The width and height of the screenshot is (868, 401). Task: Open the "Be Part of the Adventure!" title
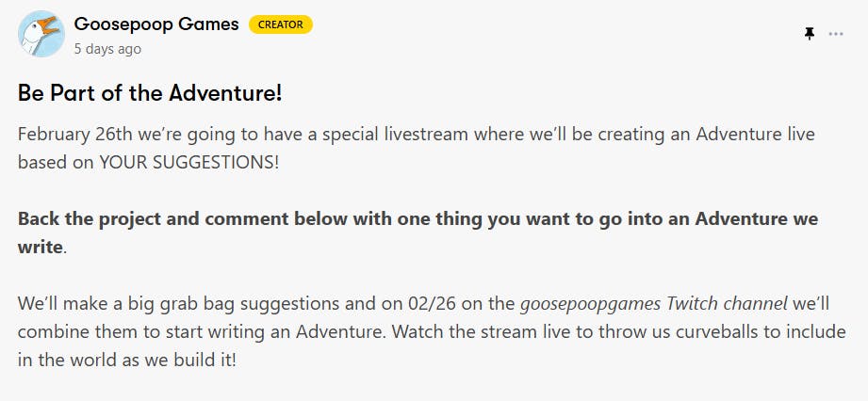click(x=150, y=94)
